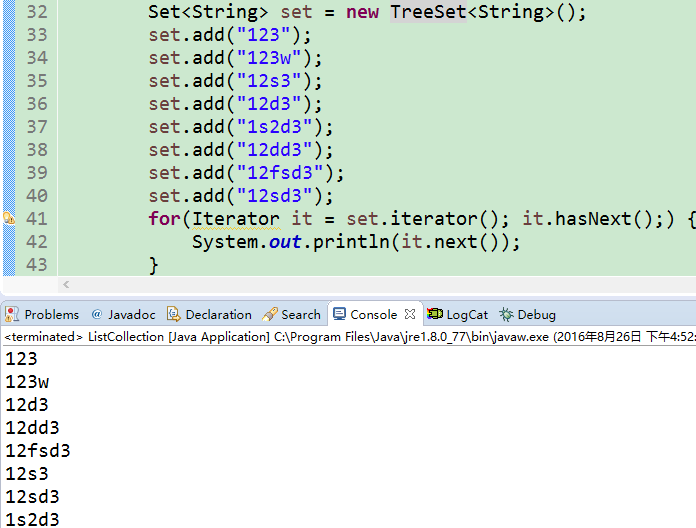Viewport: 696px width, 528px height.
Task: Click the Declaration view icon
Action: pyautogui.click(x=174, y=314)
